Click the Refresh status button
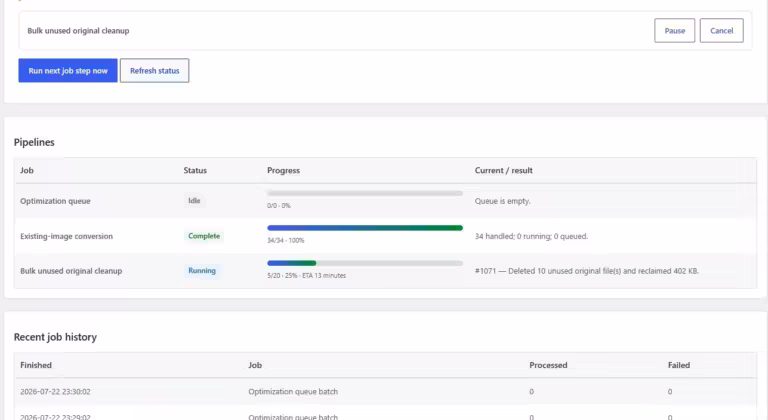768x420 pixels. (x=154, y=71)
